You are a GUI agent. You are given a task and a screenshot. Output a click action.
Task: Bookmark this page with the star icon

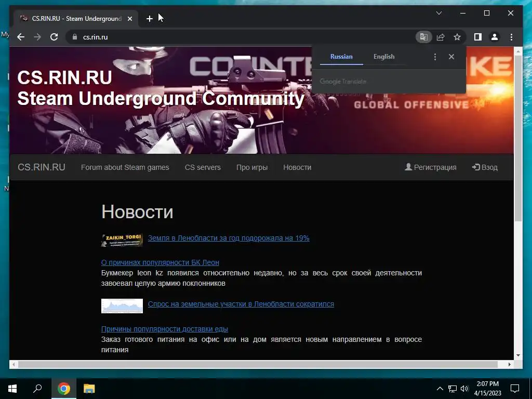[457, 37]
